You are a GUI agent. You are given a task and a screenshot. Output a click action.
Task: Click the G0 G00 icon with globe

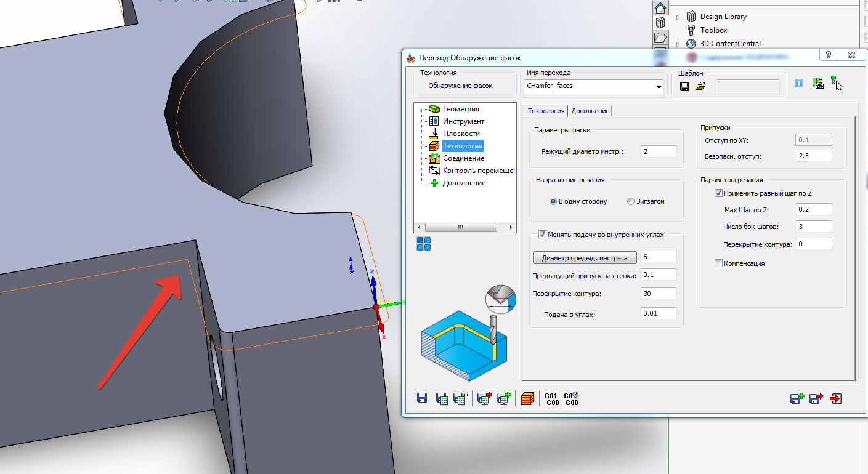tap(571, 399)
